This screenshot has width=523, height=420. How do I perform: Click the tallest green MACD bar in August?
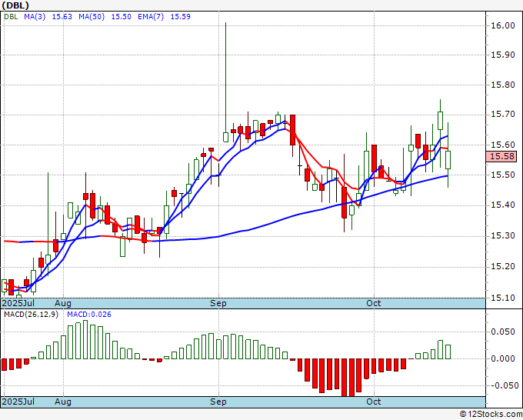[x=85, y=339]
